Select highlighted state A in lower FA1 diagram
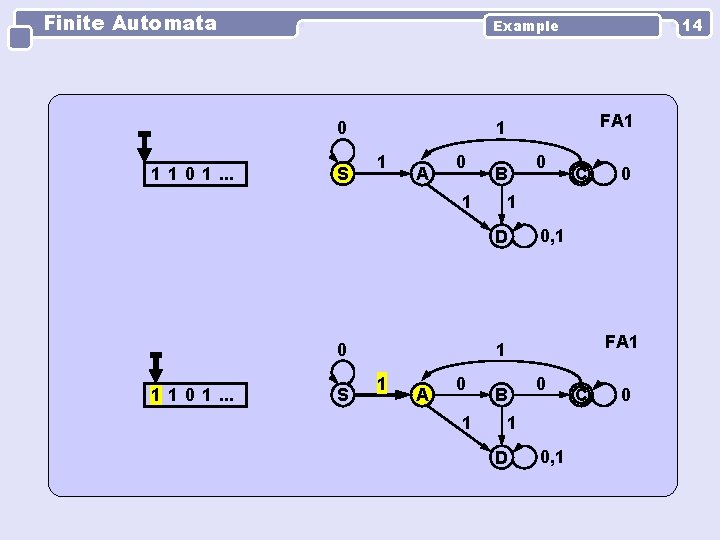Viewport: 720px width, 540px height. tap(422, 395)
